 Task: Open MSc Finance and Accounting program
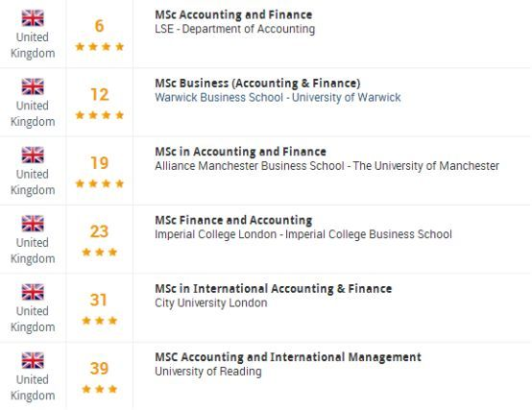233,220
